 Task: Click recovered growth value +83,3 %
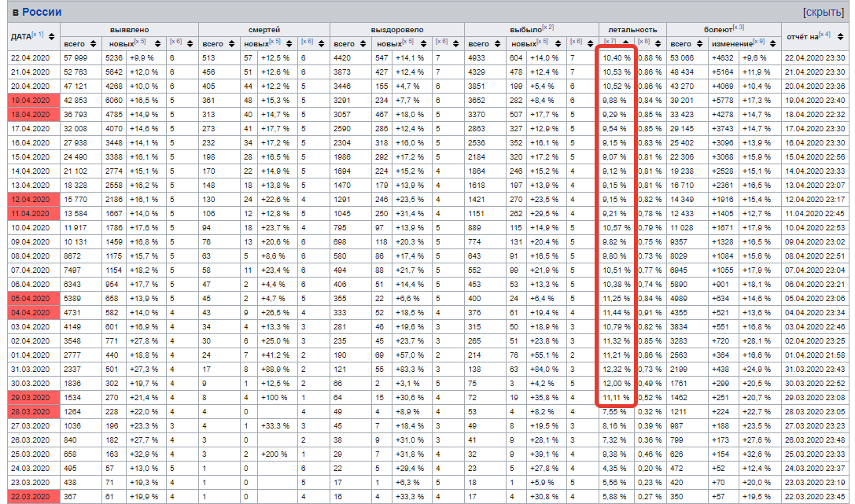(410, 370)
